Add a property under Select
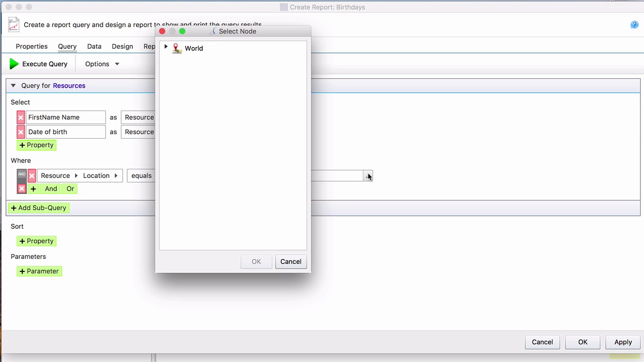 pos(36,145)
